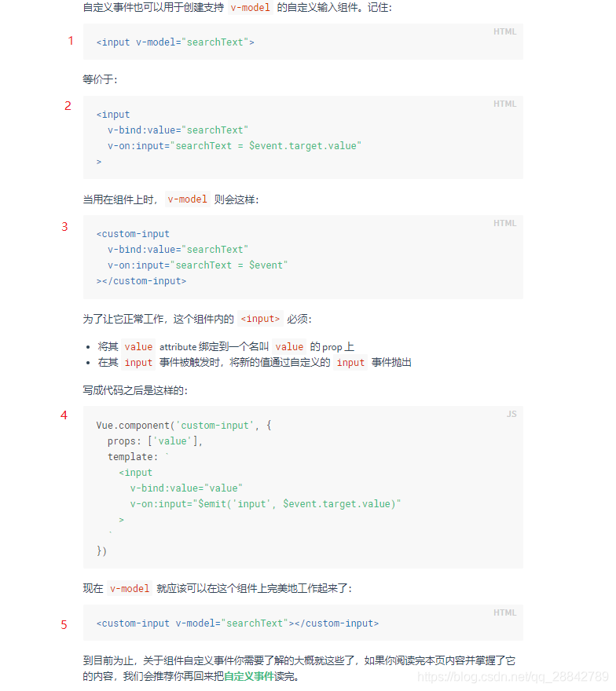Viewport: 616px width, 691px height.
Task: Click the 等价于 text above block 2
Action: coord(100,79)
